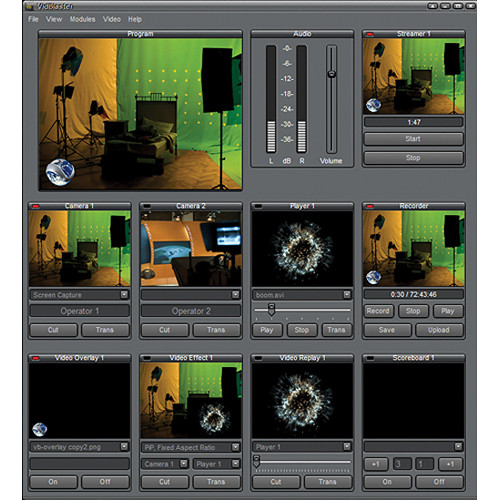Viewport: 500px width, 500px height.
Task: Increment right score with +1 button
Action: pos(451,464)
